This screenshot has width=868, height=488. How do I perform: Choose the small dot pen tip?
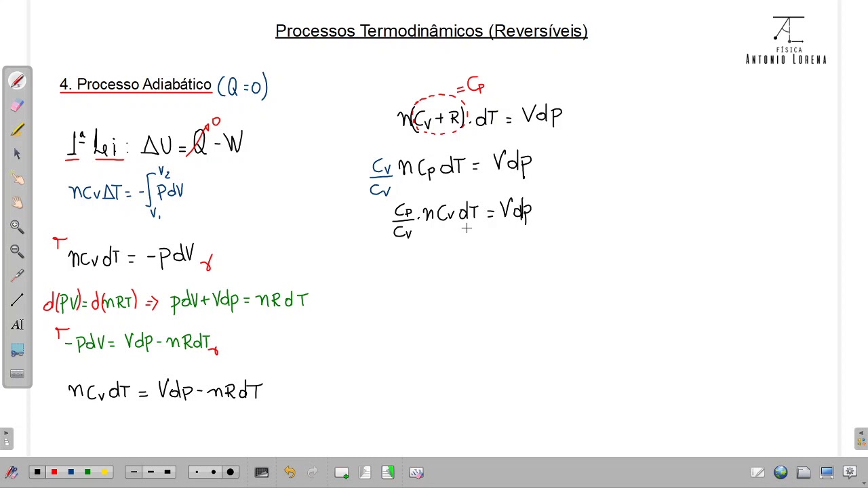[197, 472]
